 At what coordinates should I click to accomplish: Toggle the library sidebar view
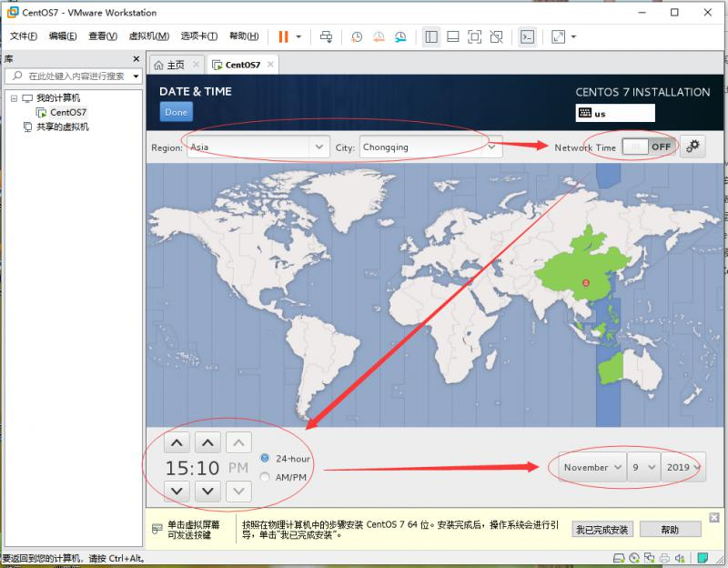coord(431,36)
